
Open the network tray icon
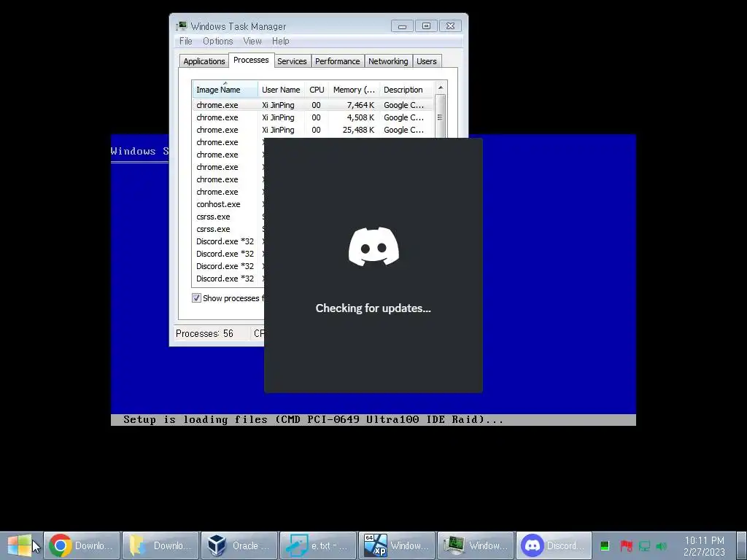[644, 546]
